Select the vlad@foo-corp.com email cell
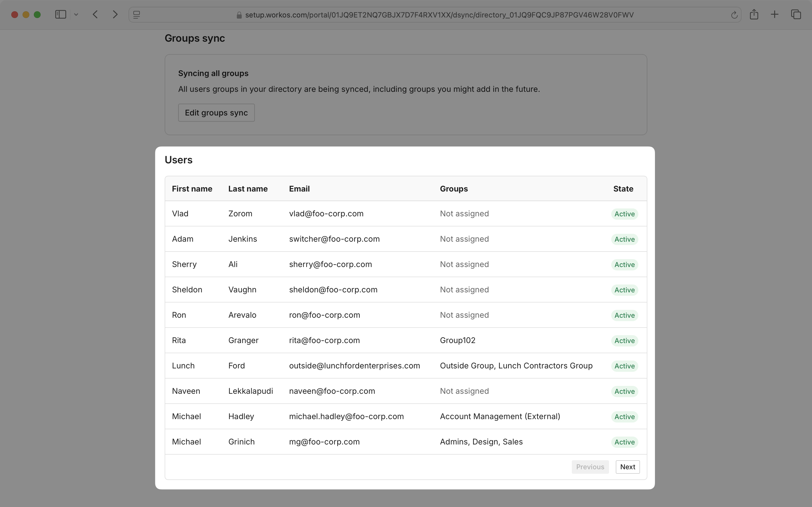The width and height of the screenshot is (812, 507). coord(326,214)
